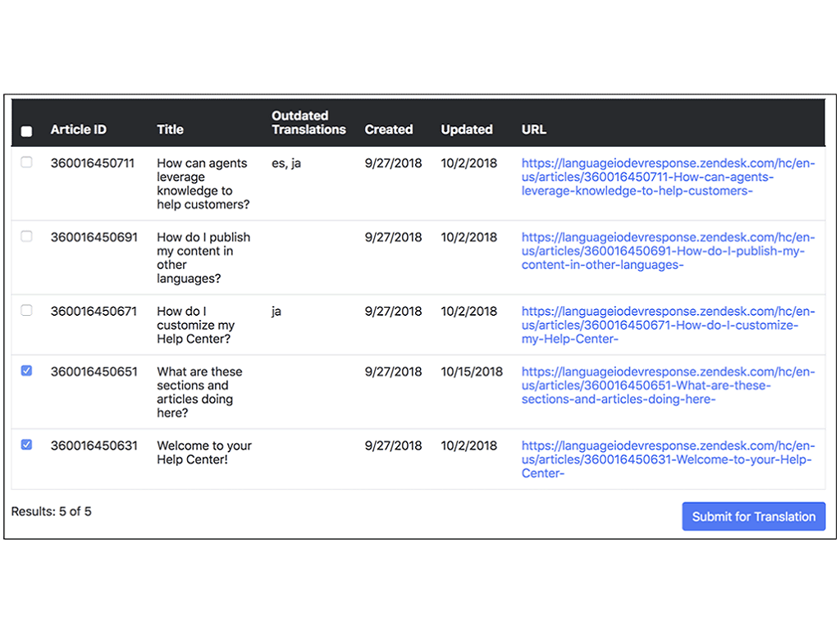This screenshot has width=840, height=630.
Task: Uncheck the box for article 360016450651
Action: (26, 371)
